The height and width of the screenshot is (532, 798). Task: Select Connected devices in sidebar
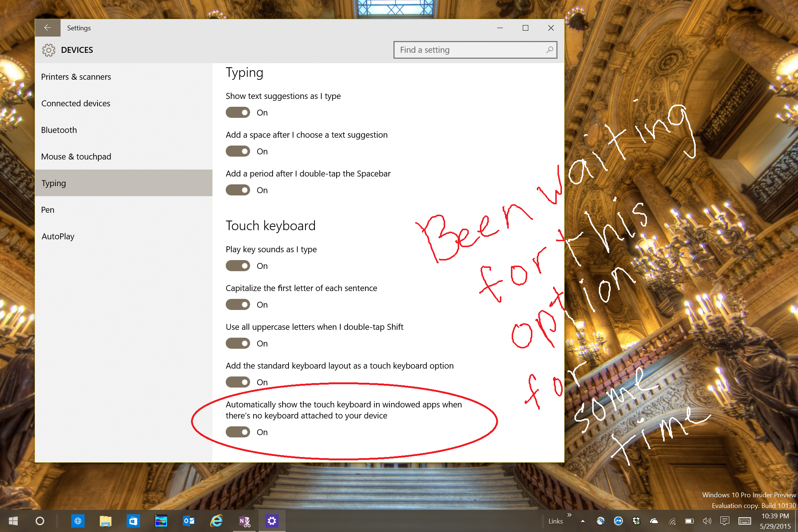(x=124, y=103)
